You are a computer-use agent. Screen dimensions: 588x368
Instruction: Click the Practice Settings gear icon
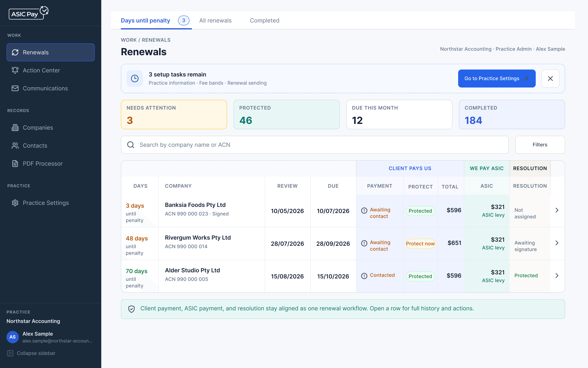click(x=15, y=203)
